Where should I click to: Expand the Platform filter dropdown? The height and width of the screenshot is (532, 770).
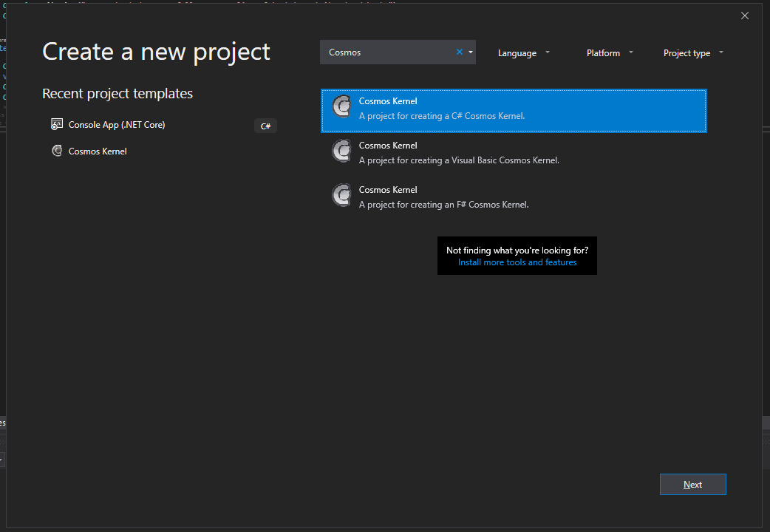point(610,53)
